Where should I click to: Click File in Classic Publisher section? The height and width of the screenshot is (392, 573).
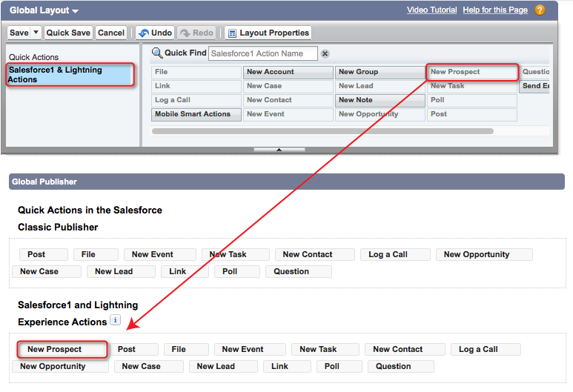96,254
